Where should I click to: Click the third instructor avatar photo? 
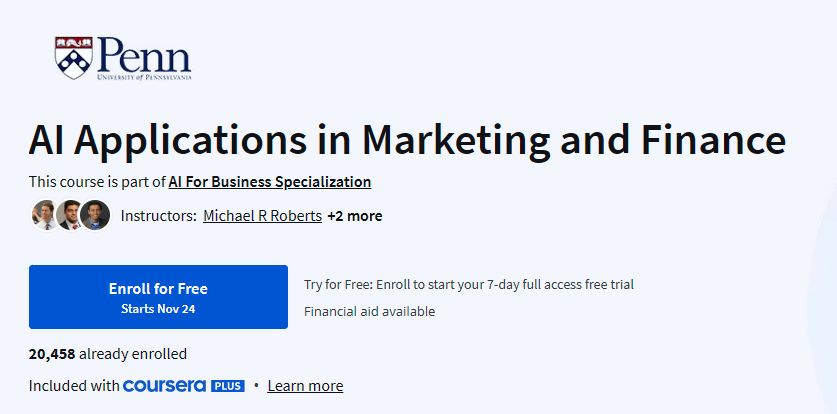95,215
